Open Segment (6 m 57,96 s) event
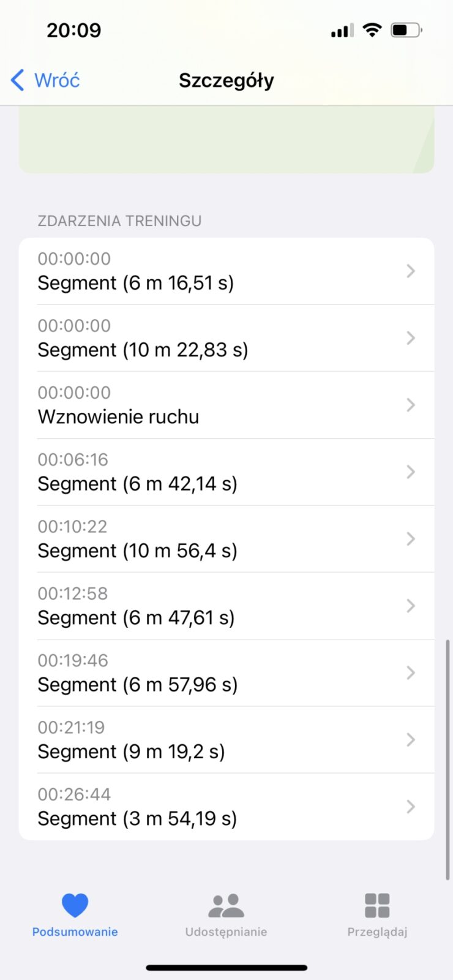The height and width of the screenshot is (980, 453). (x=137, y=685)
